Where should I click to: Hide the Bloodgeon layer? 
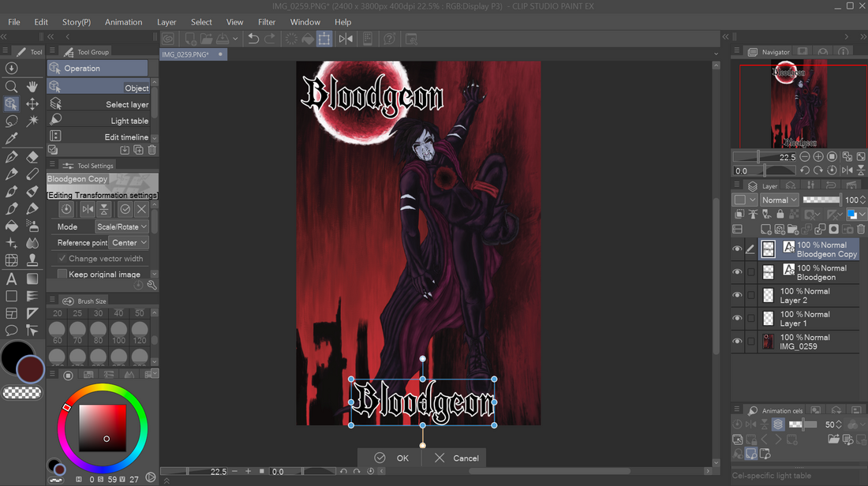click(737, 271)
